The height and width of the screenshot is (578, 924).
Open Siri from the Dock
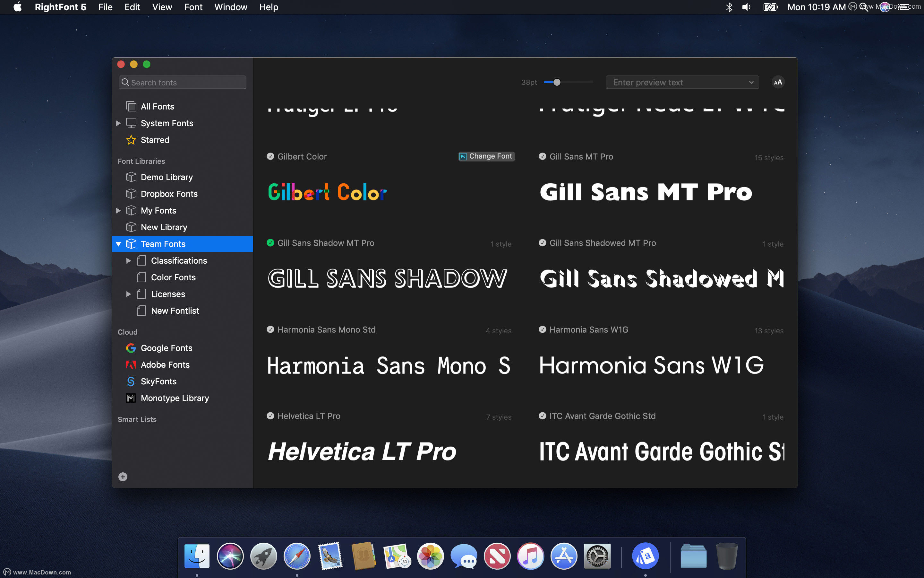click(230, 556)
